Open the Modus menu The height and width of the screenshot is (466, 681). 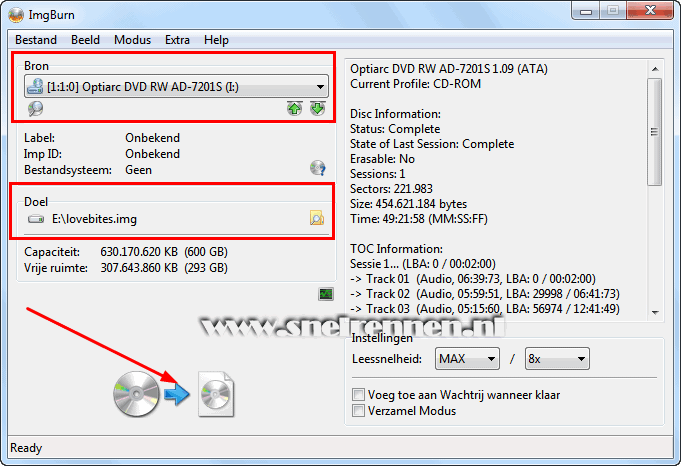click(132, 40)
